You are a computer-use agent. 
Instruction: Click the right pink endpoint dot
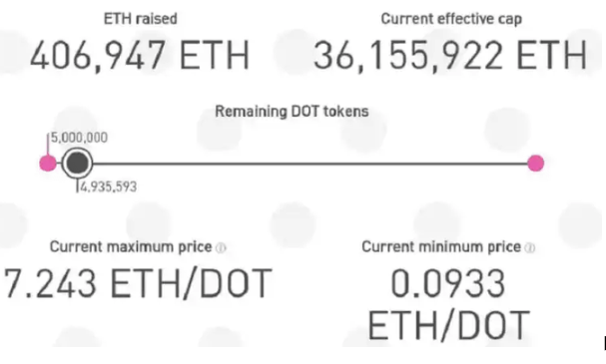click(536, 163)
